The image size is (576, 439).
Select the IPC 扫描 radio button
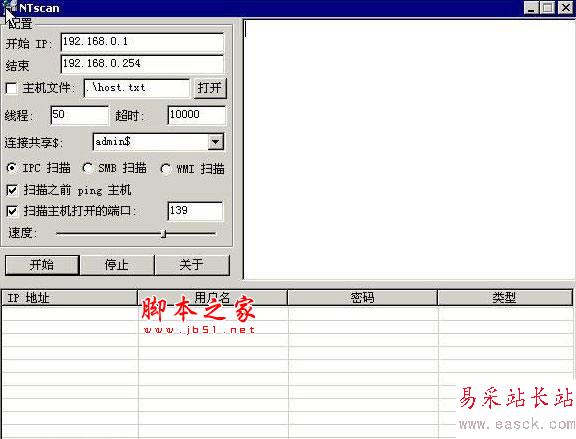click(12, 168)
